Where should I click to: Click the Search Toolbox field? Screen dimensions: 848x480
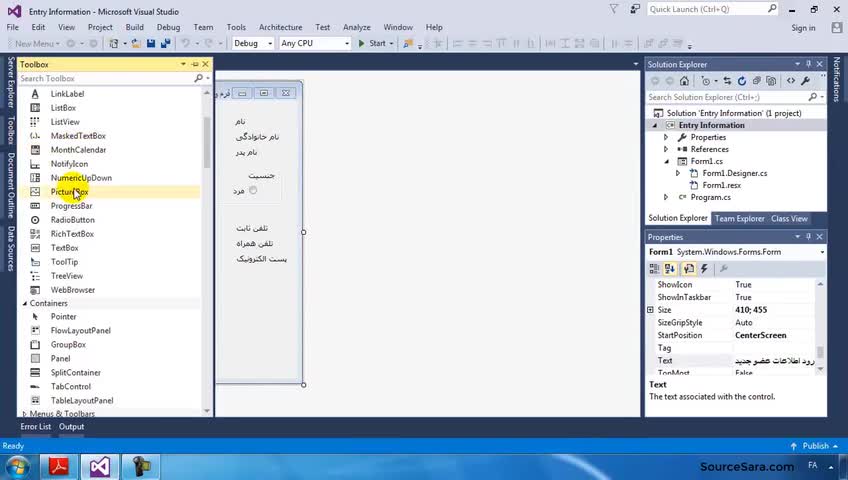point(106,78)
